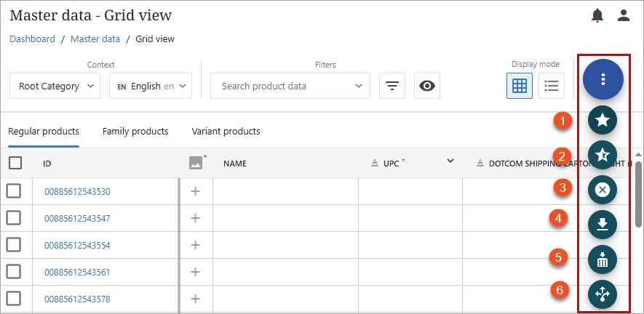Screen dimensions: 644x314
Task: Open the user account profile icon
Action: point(624,15)
